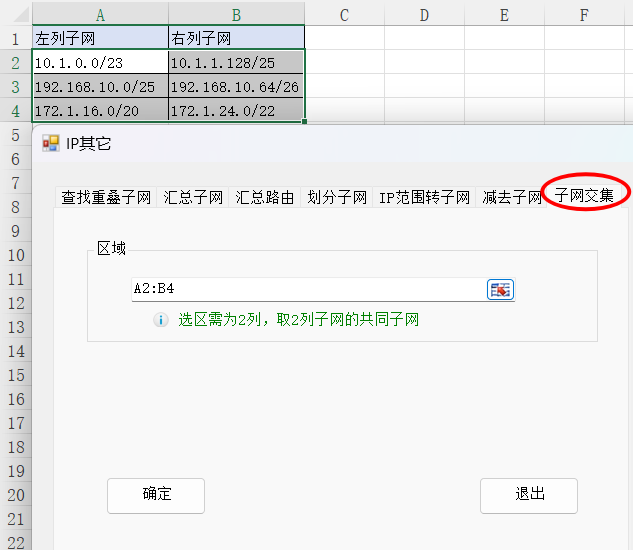Select the 子网交集 tab
633x550 pixels.
coord(584,195)
